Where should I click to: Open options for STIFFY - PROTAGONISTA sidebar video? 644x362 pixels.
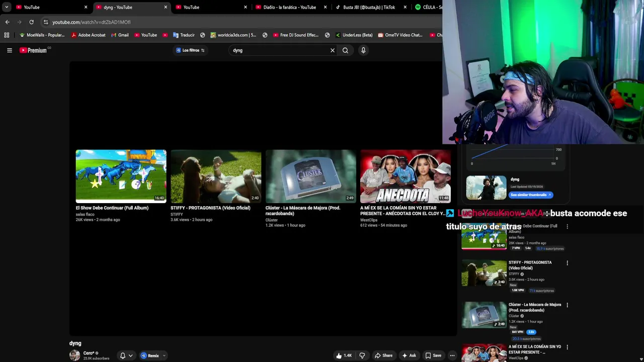(x=567, y=263)
